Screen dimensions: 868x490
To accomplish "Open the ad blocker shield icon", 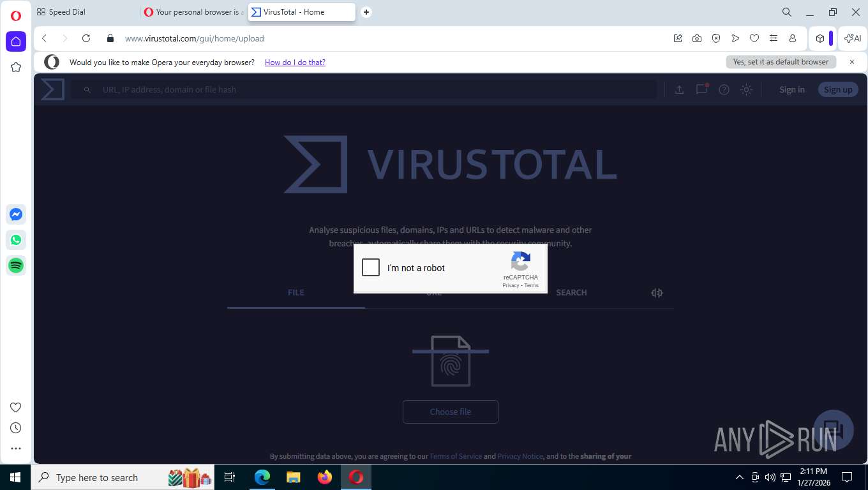I will (716, 38).
